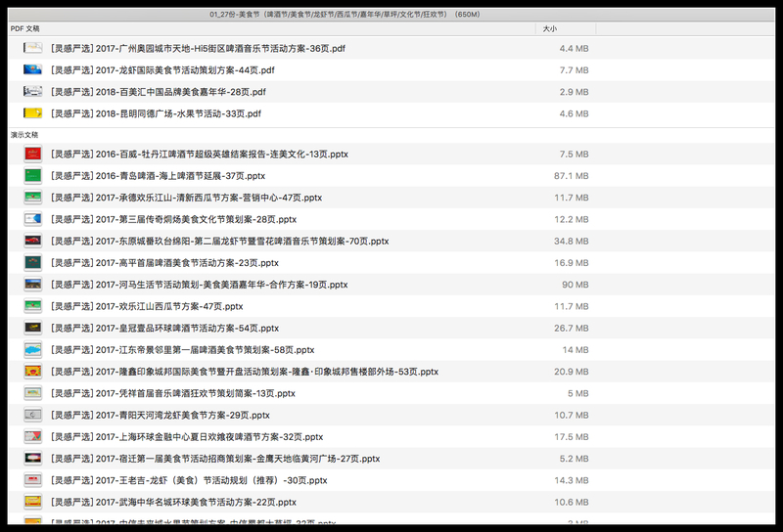Click the thumbnail icon of 百美汇中国品牌美食嘉年华 pdf

pyautogui.click(x=33, y=91)
